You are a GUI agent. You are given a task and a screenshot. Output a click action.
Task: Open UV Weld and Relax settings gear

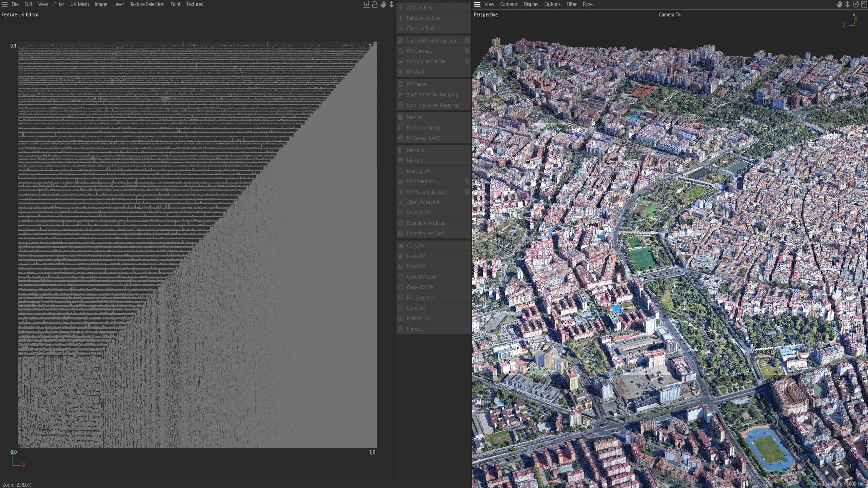point(467,61)
